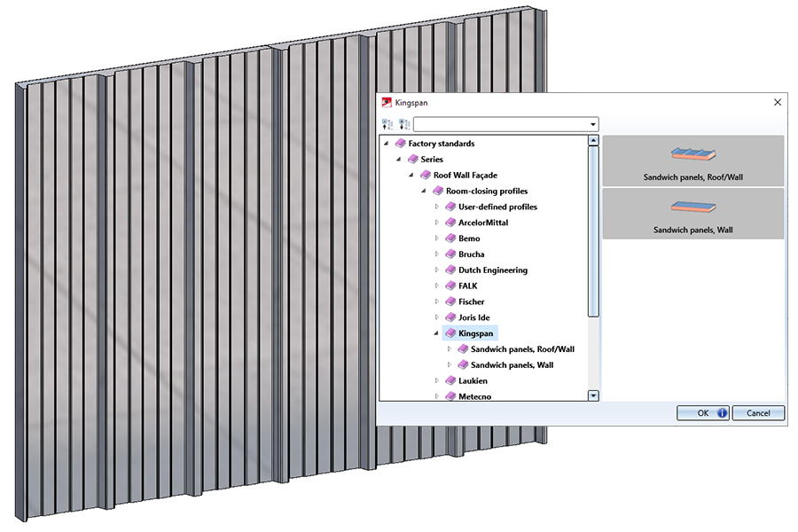Viewport: 798px width, 532px height.
Task: Click the tree-level toolbar icon with the up arrow
Action: (387, 124)
